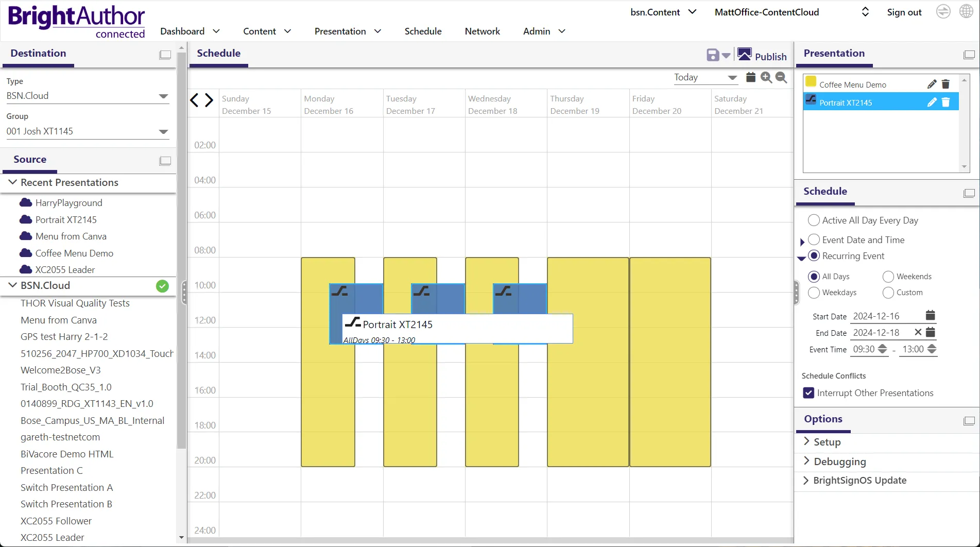Zoom in on the schedule timeline

[x=766, y=77]
